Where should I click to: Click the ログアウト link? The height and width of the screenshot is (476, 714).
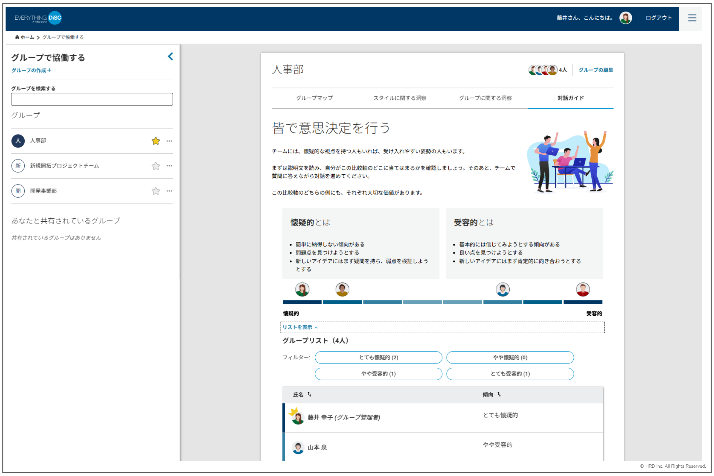[659, 18]
